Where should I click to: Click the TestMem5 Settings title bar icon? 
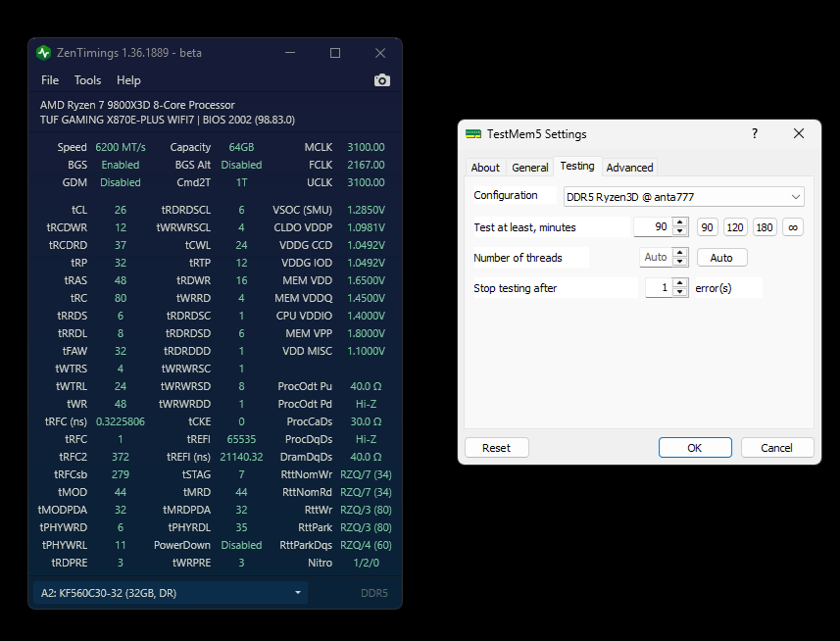point(473,134)
